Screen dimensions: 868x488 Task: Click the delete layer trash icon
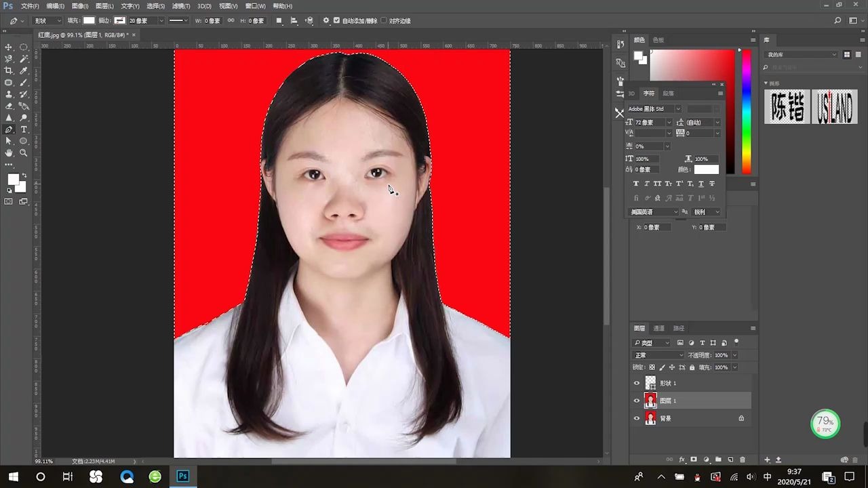(x=742, y=460)
